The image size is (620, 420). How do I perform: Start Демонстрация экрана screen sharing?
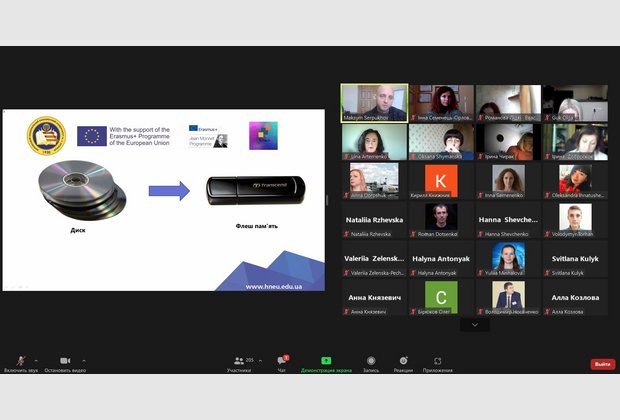click(x=326, y=364)
